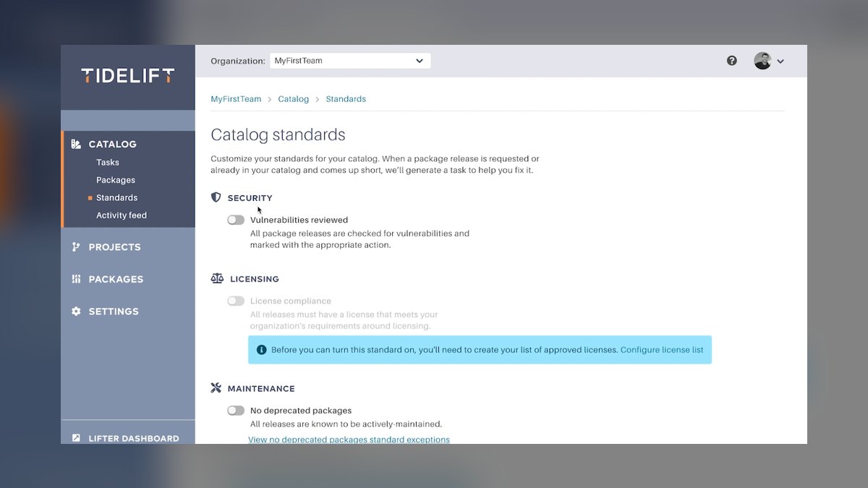The height and width of the screenshot is (488, 868).
Task: Open LIFTER DASHBOARD link
Action: pos(134,438)
